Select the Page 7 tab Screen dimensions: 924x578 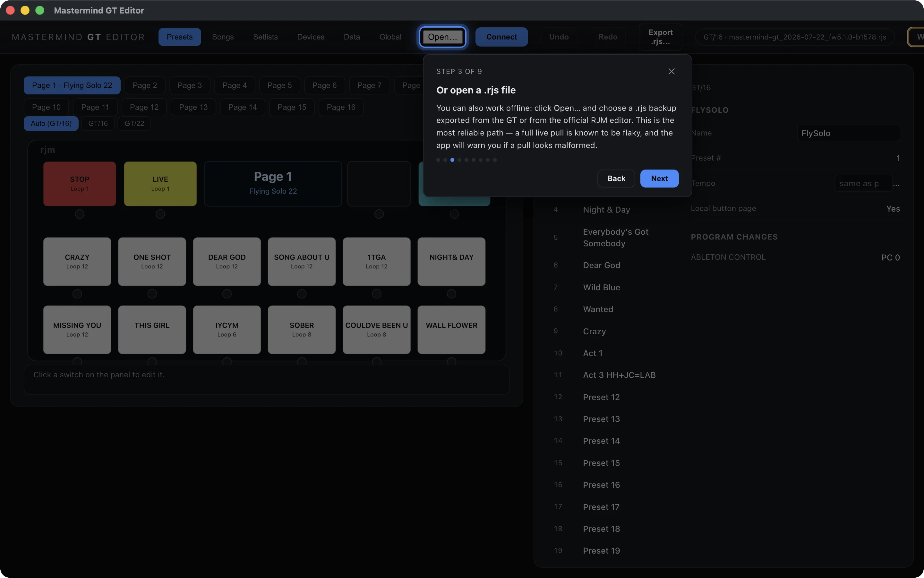coord(369,85)
